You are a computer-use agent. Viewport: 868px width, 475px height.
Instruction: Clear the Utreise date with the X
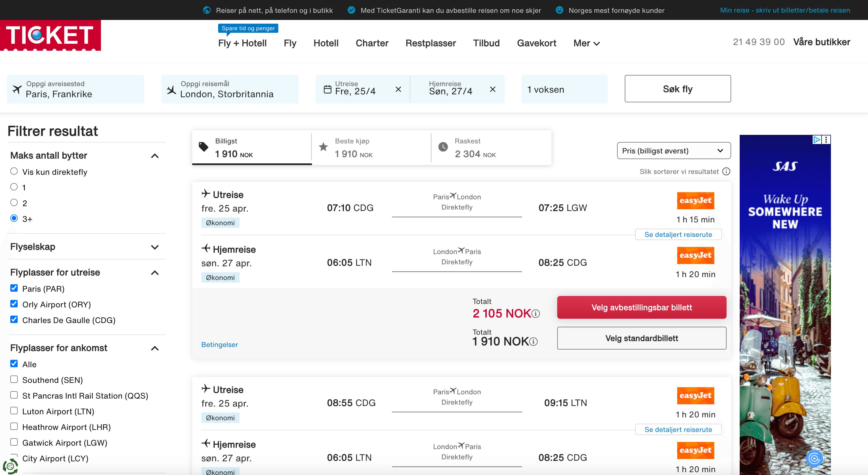(398, 89)
